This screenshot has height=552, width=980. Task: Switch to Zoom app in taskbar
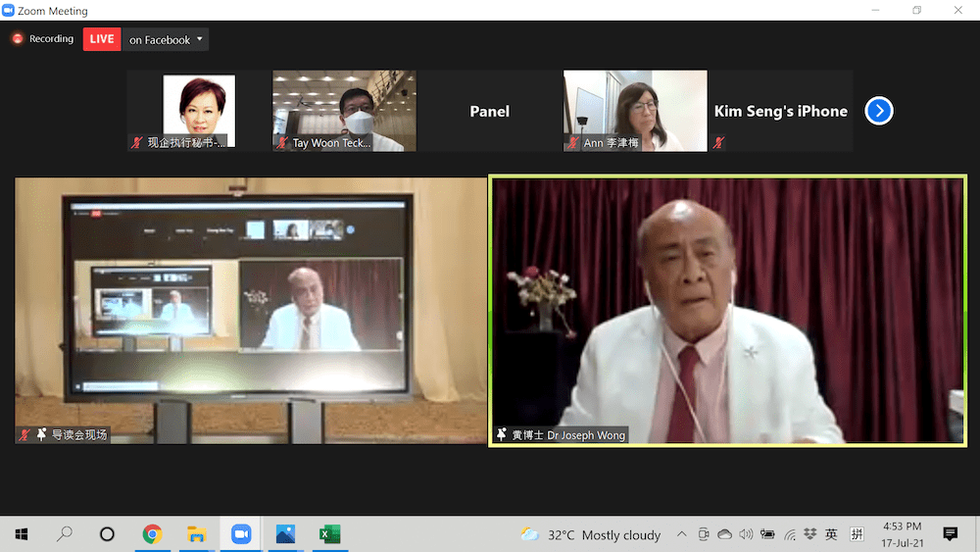tap(241, 534)
